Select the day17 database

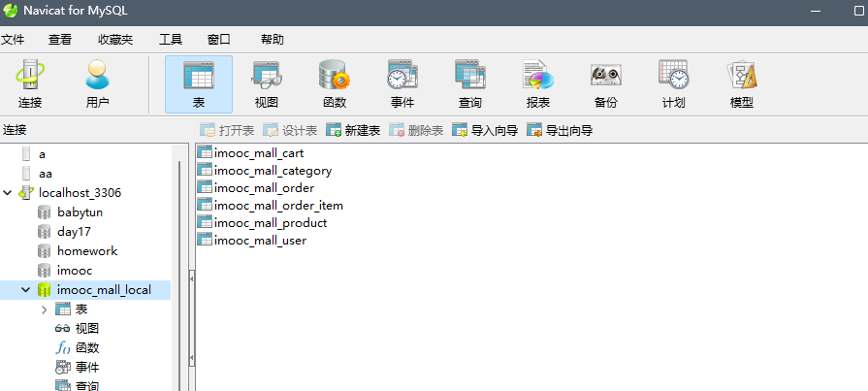[74, 232]
